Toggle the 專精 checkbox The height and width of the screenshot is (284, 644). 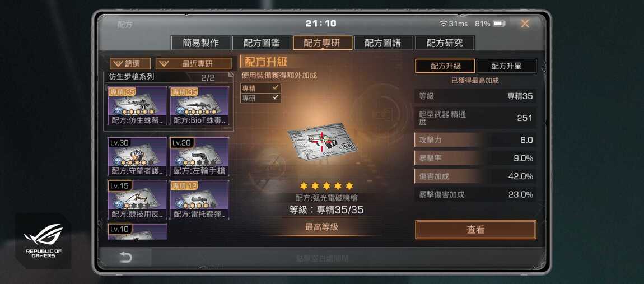click(276, 88)
